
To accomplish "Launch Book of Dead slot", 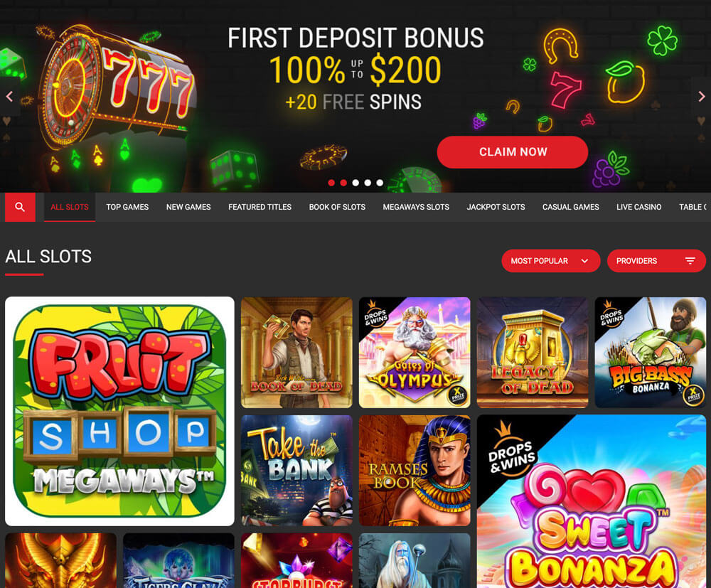I will click(x=296, y=353).
